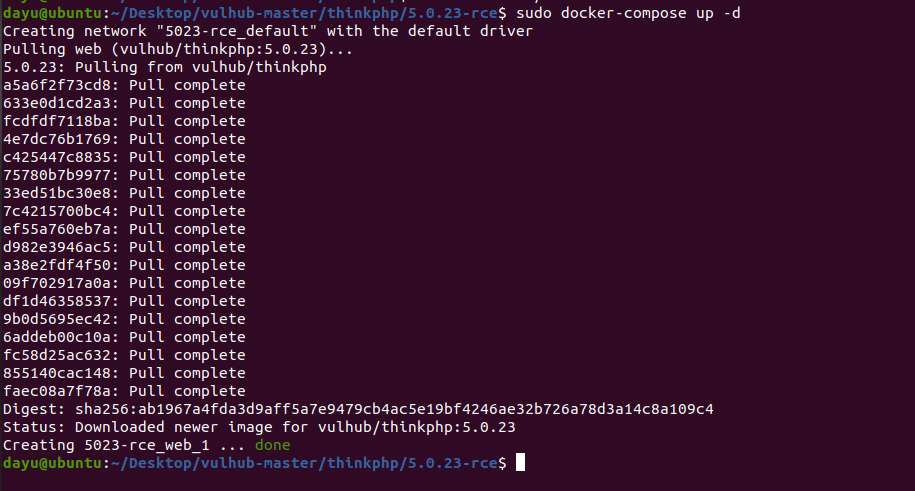The width and height of the screenshot is (915, 491).
Task: Click the bottom prompt's blue directory path
Action: (303, 463)
